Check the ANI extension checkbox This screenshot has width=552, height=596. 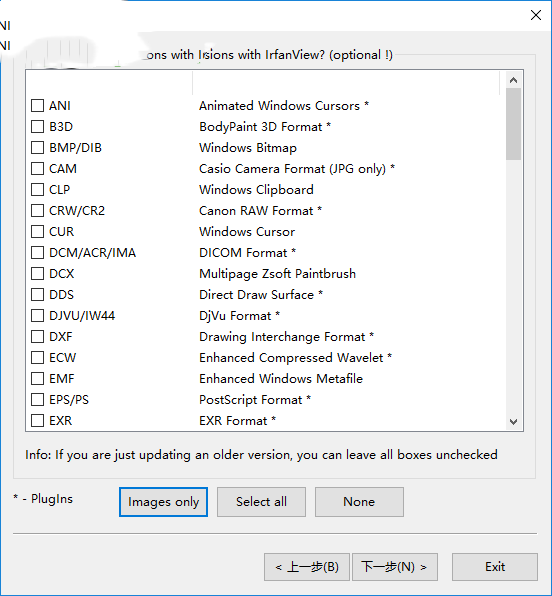click(37, 105)
